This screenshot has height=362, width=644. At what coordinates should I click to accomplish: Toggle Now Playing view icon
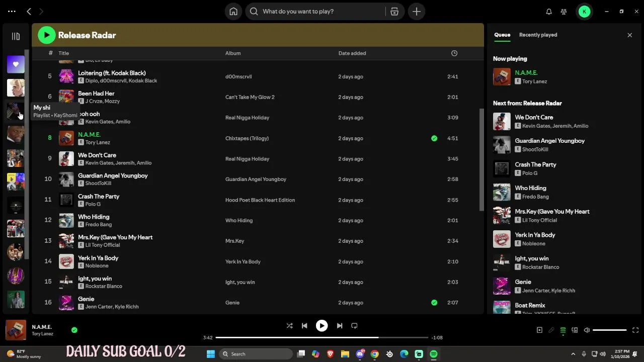pyautogui.click(x=539, y=330)
